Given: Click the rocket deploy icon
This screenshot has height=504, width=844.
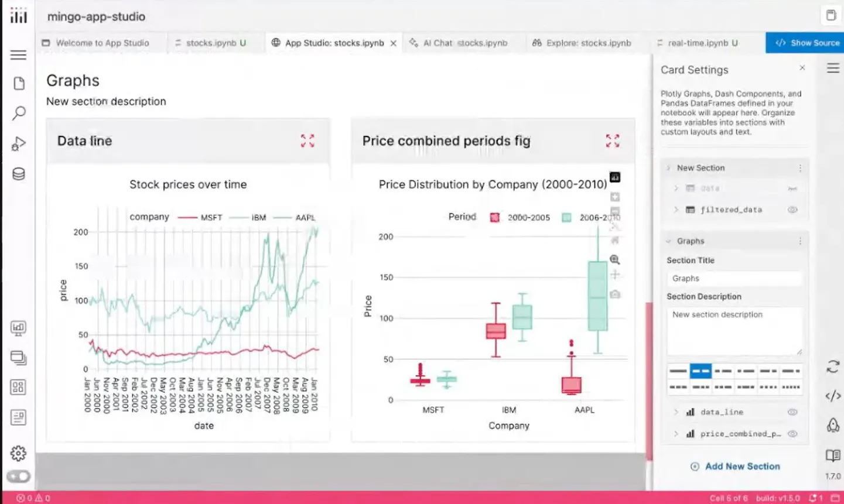Looking at the screenshot, I should tap(833, 425).
